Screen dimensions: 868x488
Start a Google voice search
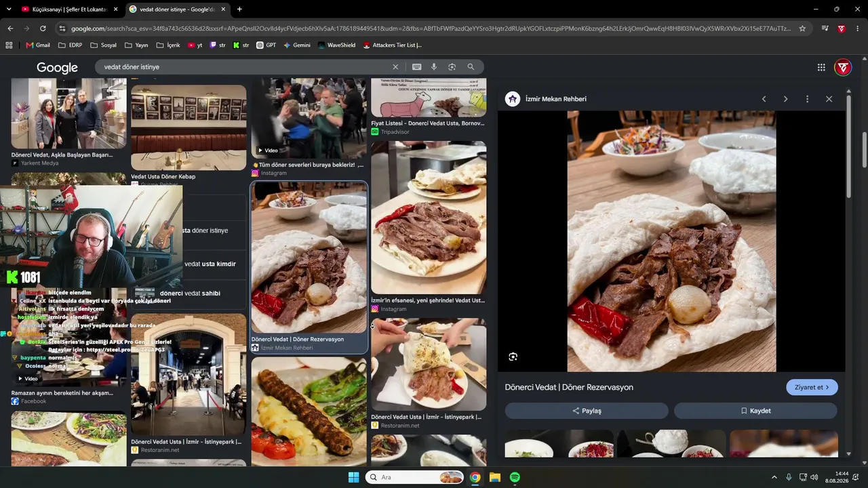click(434, 67)
